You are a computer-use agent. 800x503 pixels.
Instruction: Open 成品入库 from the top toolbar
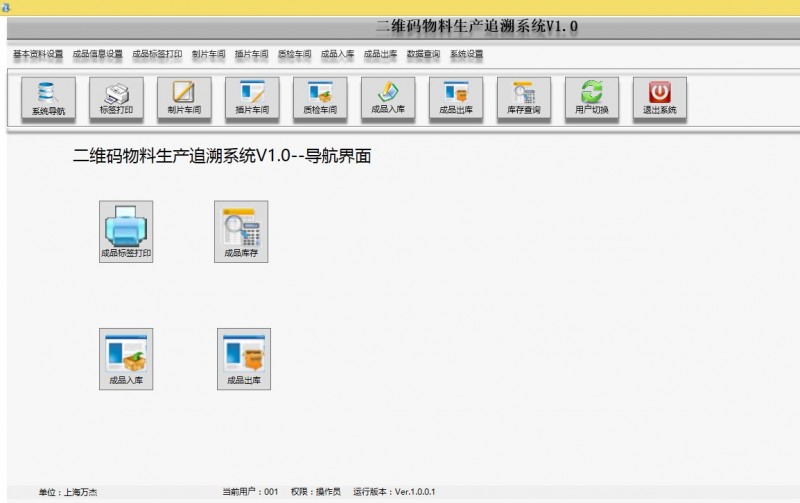pos(388,99)
